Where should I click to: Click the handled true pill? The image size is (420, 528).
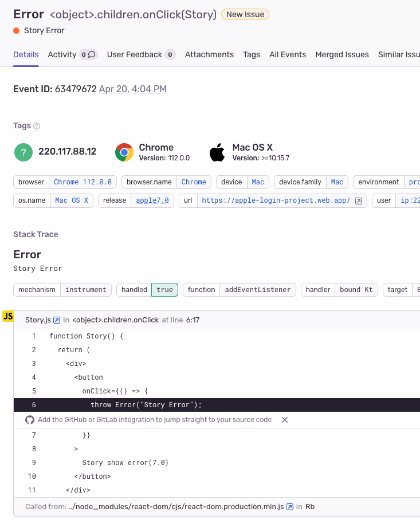147,290
